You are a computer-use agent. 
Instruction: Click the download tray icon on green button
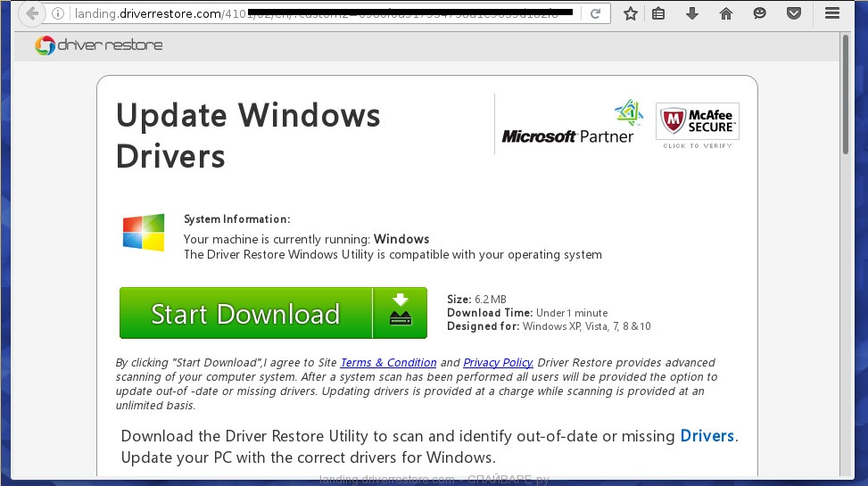(401, 313)
